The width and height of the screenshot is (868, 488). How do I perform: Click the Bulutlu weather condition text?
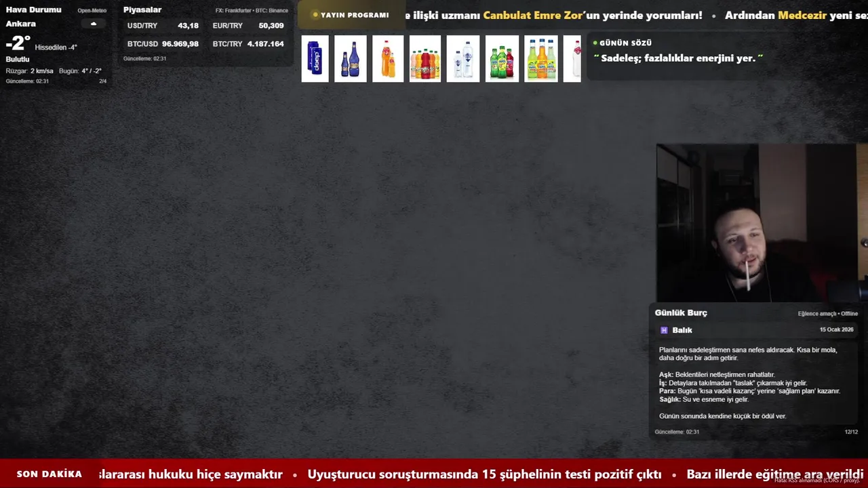(18, 59)
